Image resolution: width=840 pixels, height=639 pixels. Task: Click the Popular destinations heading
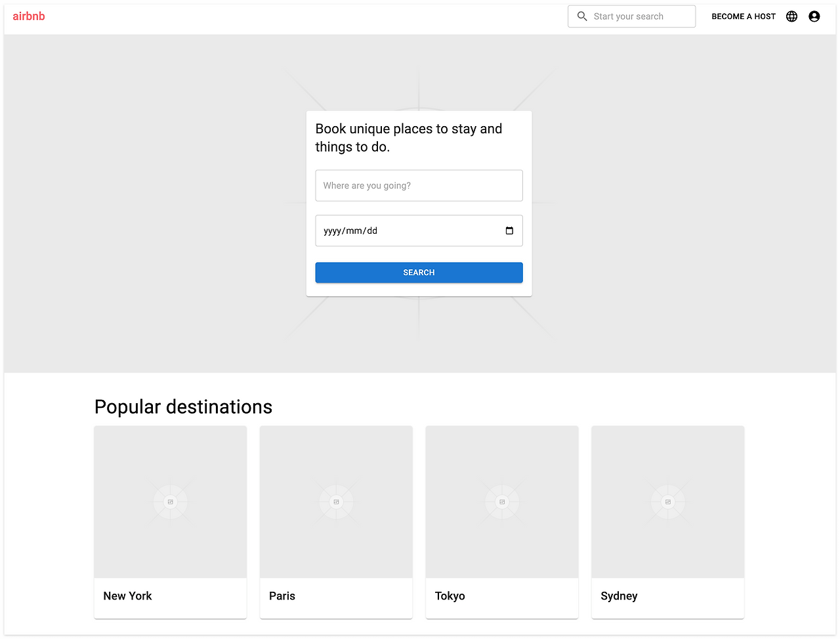[183, 407]
